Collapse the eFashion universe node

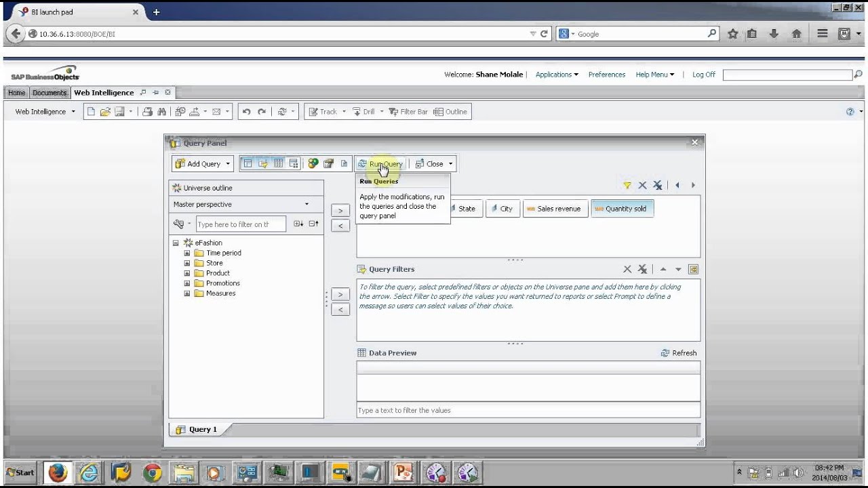176,243
